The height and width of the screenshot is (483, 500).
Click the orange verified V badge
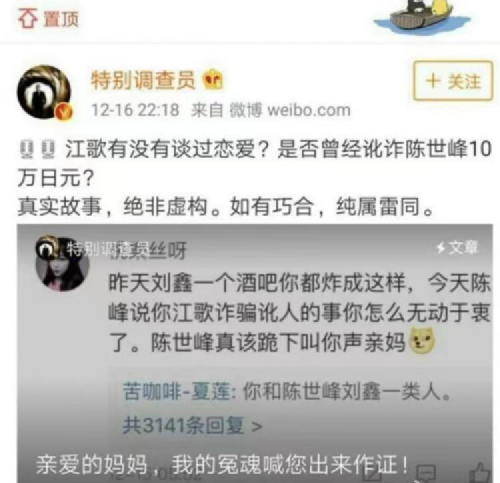pyautogui.click(x=63, y=112)
